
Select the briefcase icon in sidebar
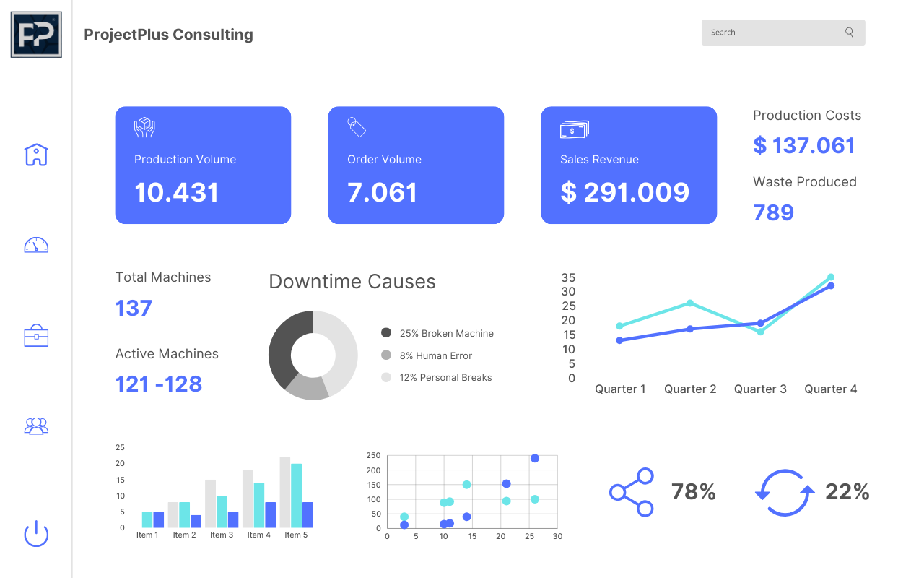pos(36,336)
